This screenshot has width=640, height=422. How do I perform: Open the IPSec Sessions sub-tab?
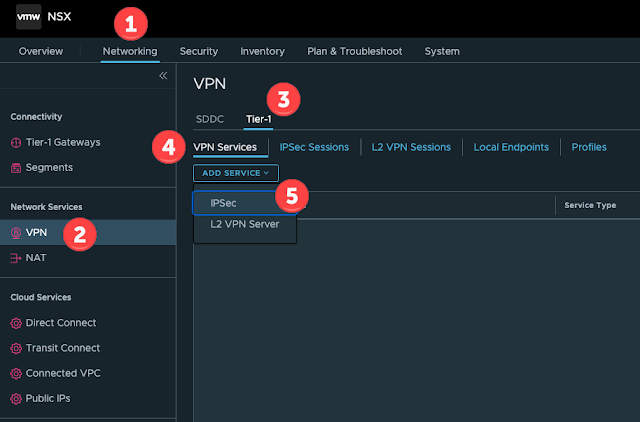point(314,147)
